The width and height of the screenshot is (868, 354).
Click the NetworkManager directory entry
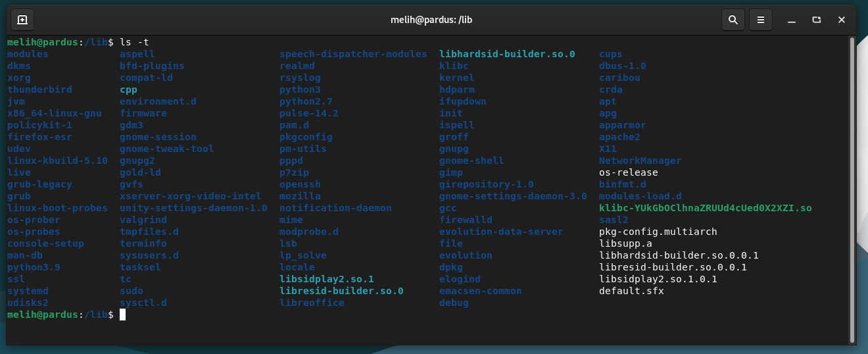point(640,161)
